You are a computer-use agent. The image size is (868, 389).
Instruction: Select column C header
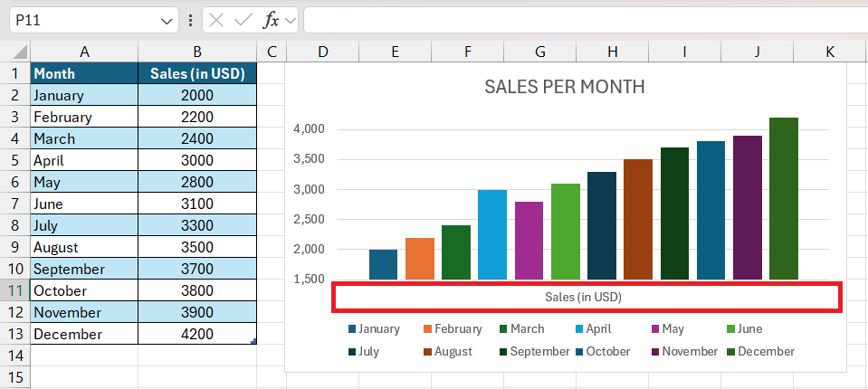tap(272, 52)
